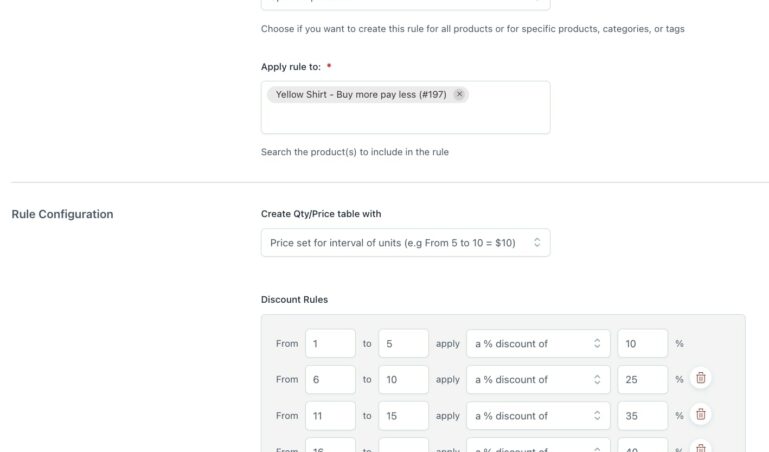The width and height of the screenshot is (769, 452).
Task: Click empty area of Apply rule to box
Action: pos(405,118)
